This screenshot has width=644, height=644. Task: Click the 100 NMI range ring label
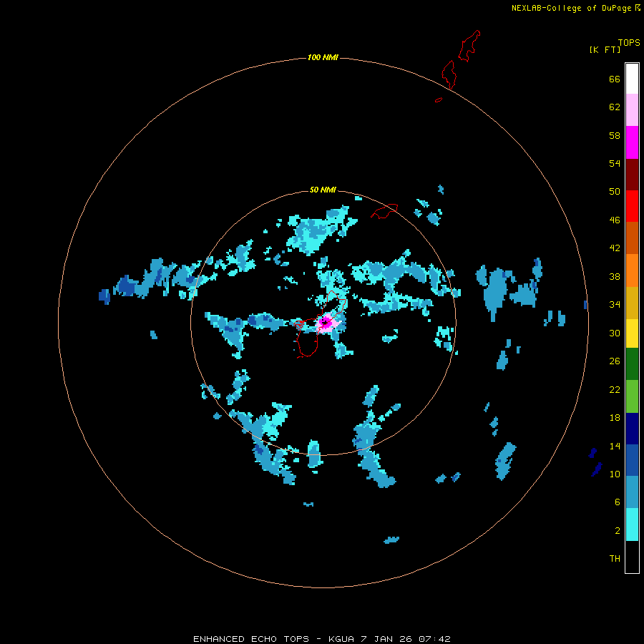323,57
